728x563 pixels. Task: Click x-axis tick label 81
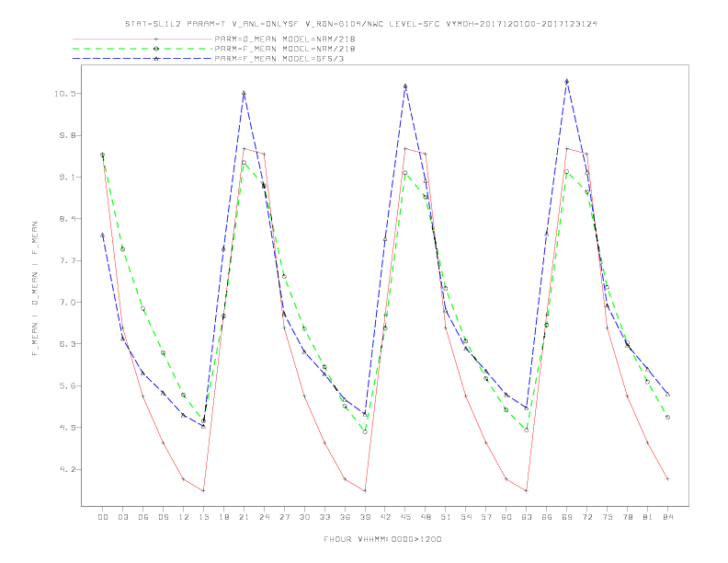point(648,517)
